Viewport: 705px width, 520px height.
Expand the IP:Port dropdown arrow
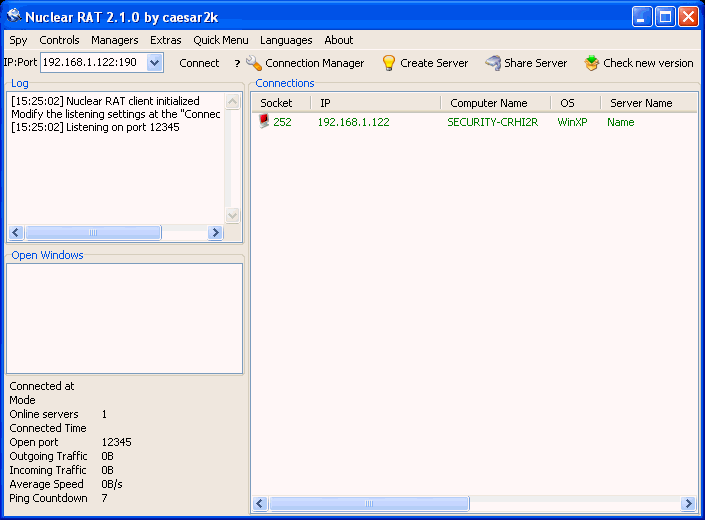[154, 63]
